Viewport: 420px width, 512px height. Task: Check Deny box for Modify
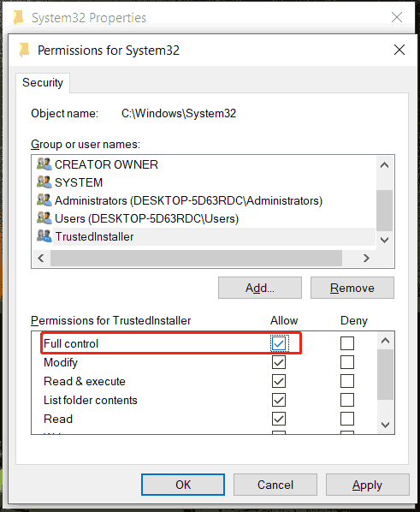click(347, 362)
